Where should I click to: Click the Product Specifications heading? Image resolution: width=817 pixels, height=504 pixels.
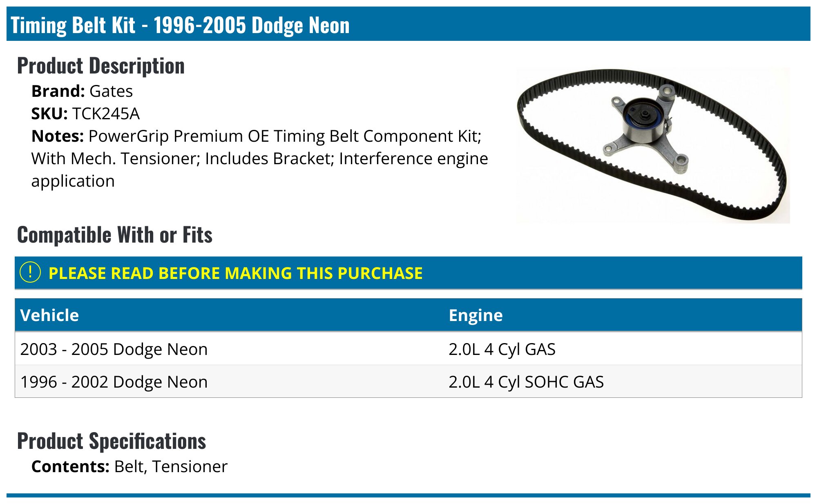point(112,441)
